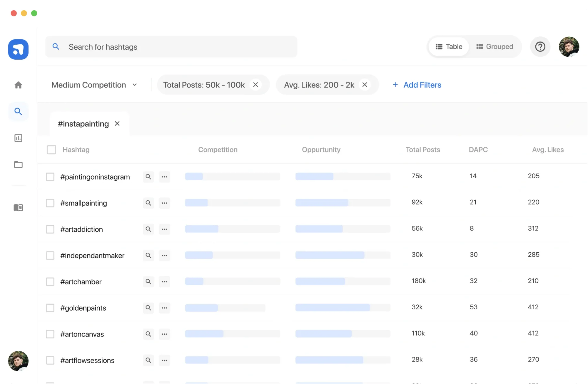
Task: Toggle the select-all checkbox in the header
Action: [x=51, y=150]
